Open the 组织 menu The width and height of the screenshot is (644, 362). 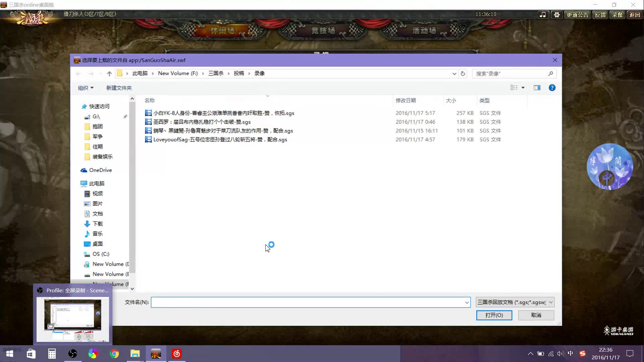tap(86, 88)
